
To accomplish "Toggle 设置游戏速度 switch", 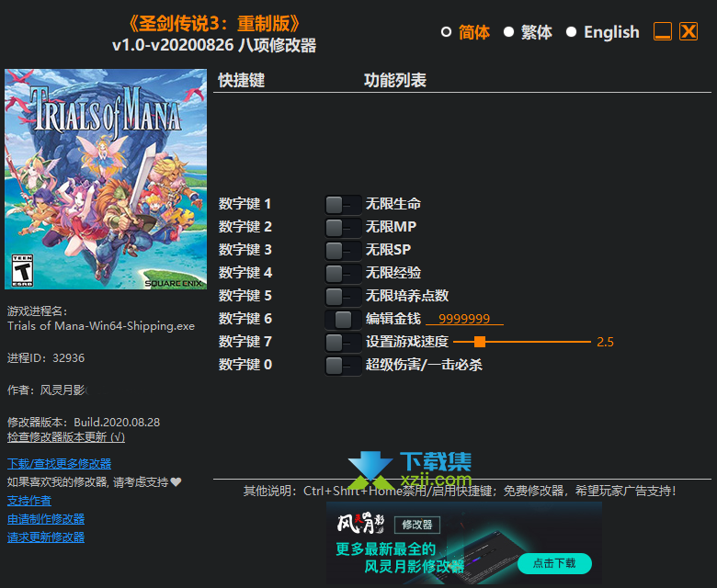I will pos(343,342).
